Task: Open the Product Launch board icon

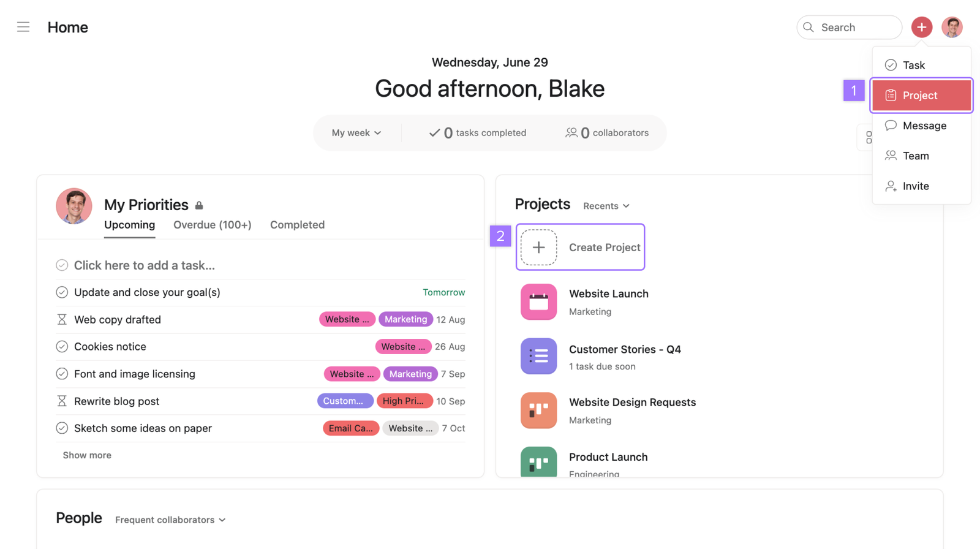Action: [538, 462]
